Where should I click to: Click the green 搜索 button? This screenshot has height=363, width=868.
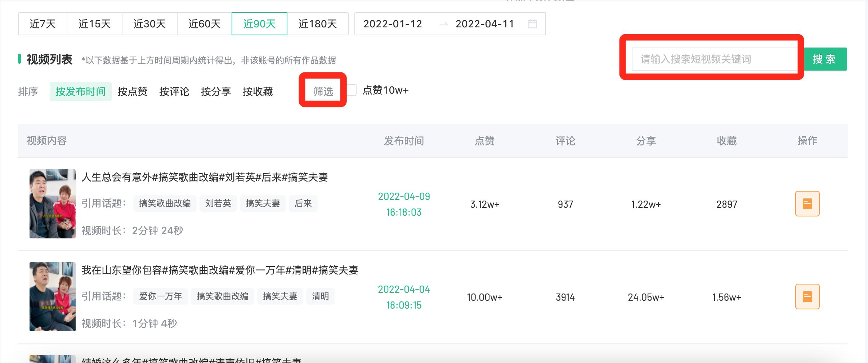825,59
